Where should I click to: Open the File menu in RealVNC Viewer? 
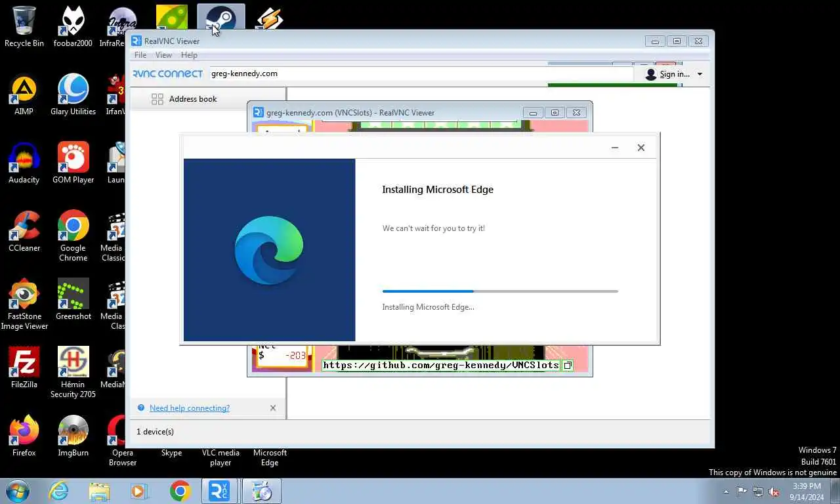tap(140, 55)
